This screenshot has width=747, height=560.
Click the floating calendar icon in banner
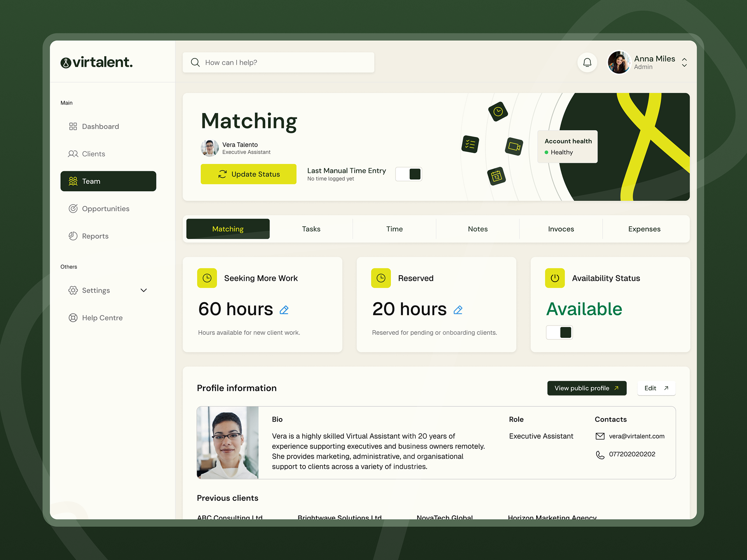496,176
